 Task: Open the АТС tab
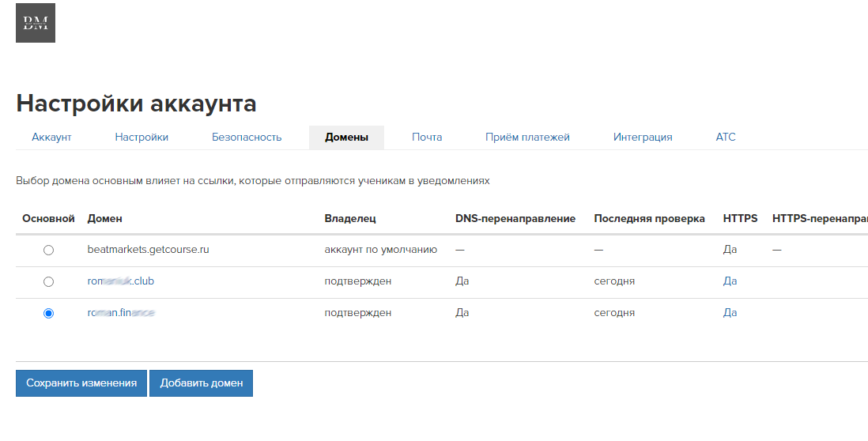tap(726, 138)
